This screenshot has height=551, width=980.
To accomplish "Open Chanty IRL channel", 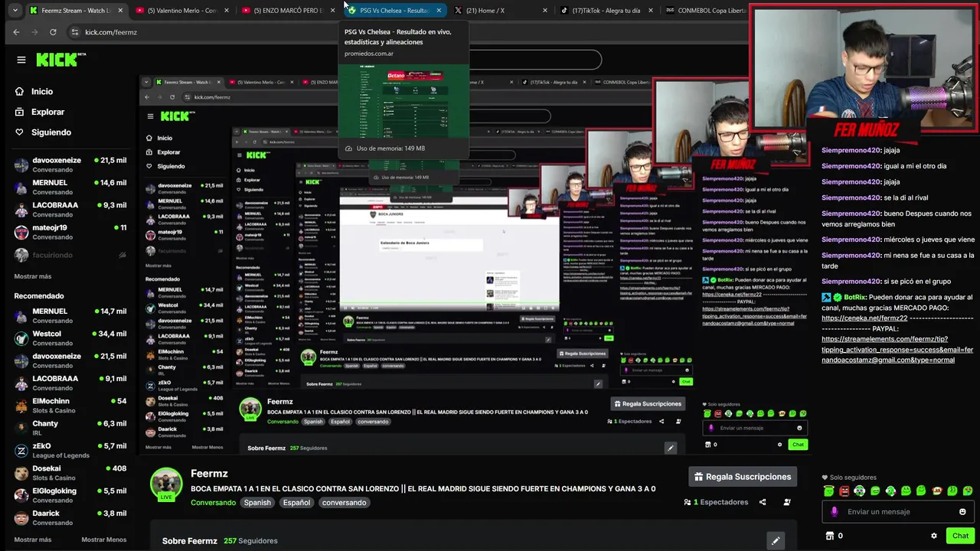I will (70, 428).
